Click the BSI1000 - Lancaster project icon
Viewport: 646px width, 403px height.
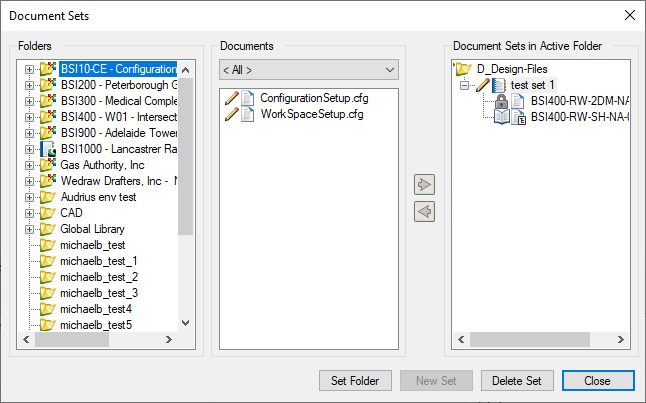(x=47, y=149)
